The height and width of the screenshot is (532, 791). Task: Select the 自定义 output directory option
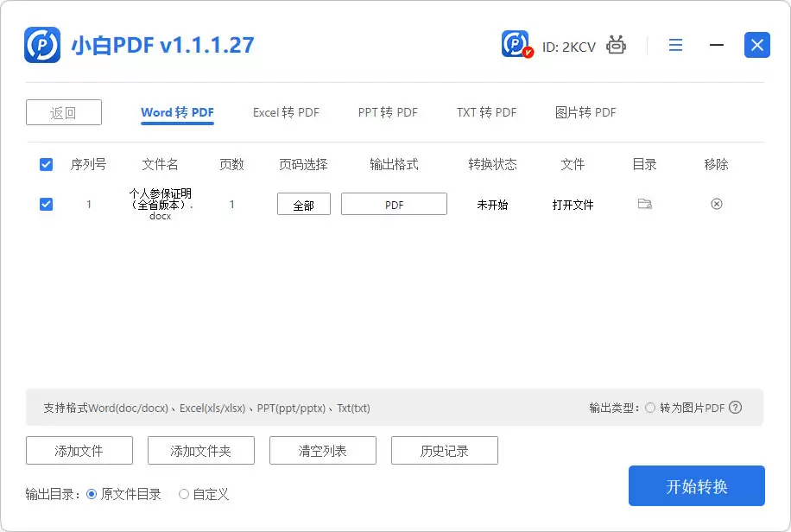tap(183, 494)
